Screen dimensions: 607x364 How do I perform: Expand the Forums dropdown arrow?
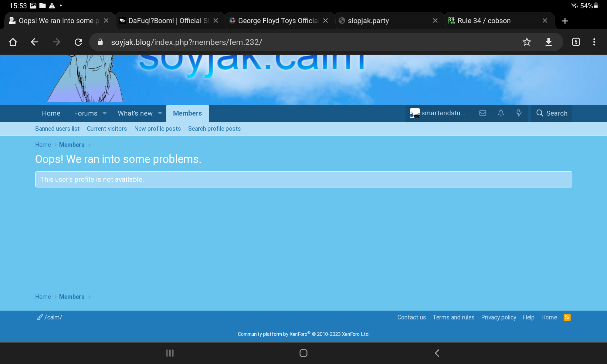pyautogui.click(x=105, y=113)
